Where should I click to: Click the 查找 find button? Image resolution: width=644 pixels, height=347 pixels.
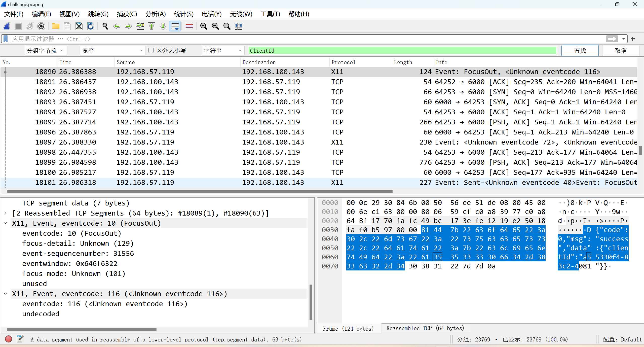pos(580,51)
